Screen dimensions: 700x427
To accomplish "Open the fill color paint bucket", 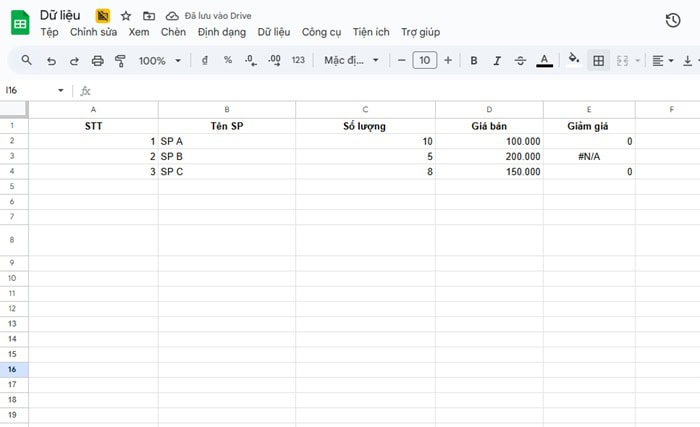I will [x=573, y=60].
